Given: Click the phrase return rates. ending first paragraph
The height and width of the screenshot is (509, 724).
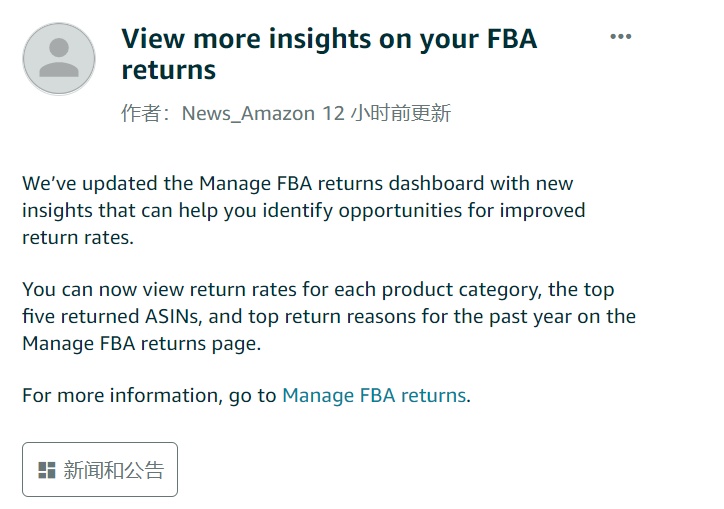Looking at the screenshot, I should 78,237.
